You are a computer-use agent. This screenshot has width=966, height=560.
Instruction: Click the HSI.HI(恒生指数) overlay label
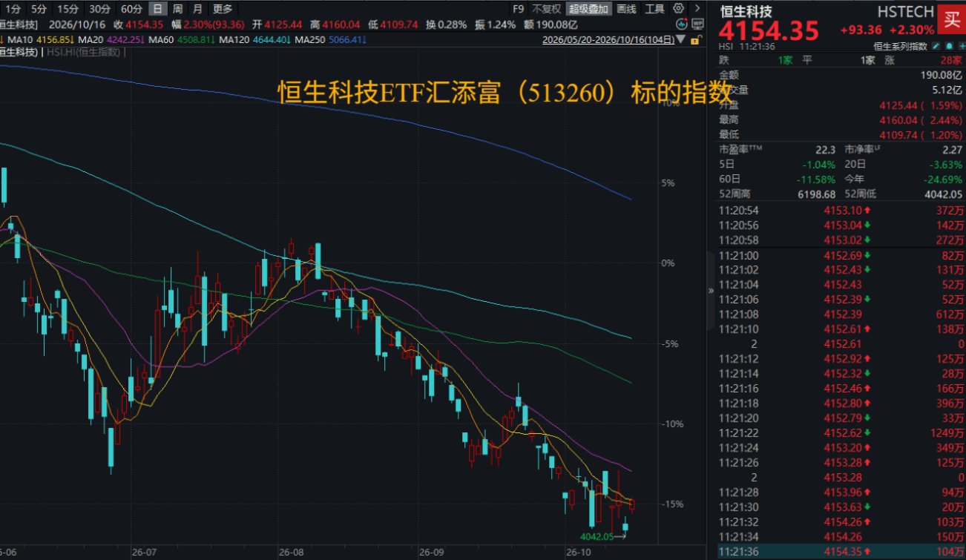85,52
